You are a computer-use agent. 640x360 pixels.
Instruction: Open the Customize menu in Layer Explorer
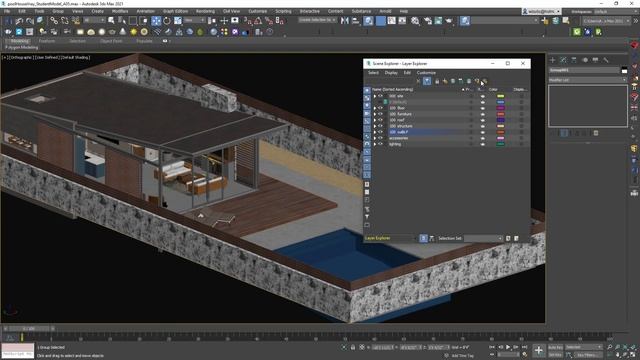tap(426, 73)
